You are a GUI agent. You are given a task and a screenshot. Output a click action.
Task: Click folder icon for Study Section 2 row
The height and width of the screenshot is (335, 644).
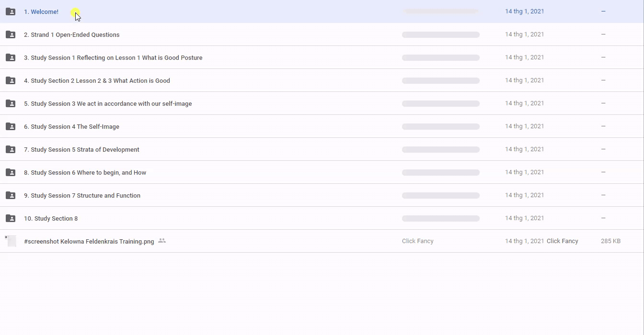pos(11,80)
